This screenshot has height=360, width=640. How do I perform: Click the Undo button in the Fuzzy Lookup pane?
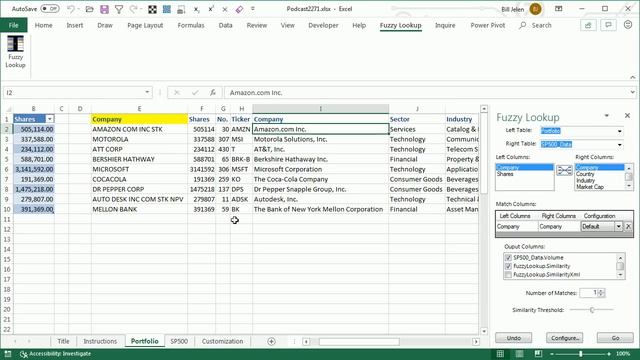point(513,338)
